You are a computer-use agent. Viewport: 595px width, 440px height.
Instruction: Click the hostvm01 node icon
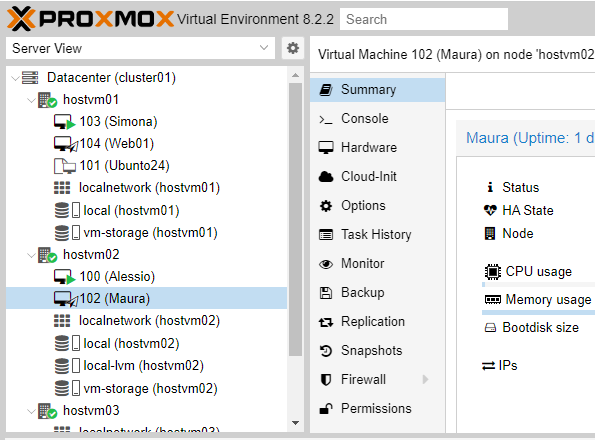[x=47, y=100]
